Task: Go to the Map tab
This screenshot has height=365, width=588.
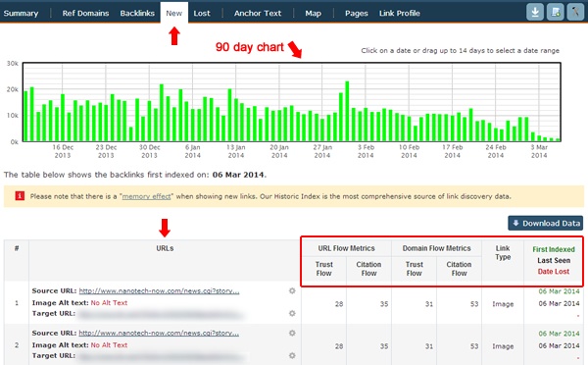Action: (314, 13)
